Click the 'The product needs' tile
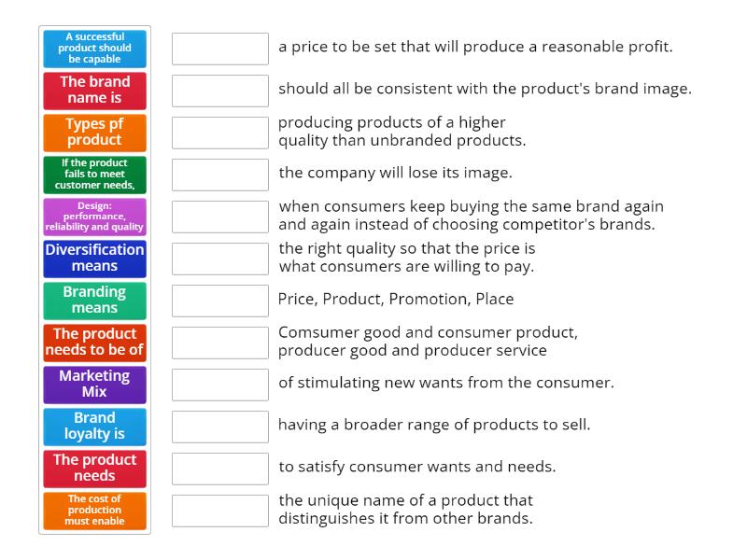 [94, 467]
